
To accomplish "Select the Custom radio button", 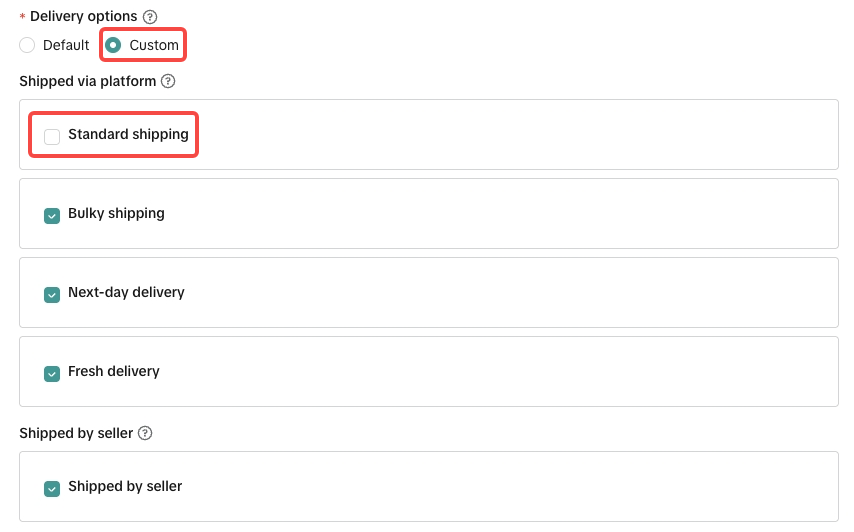I will pos(113,45).
